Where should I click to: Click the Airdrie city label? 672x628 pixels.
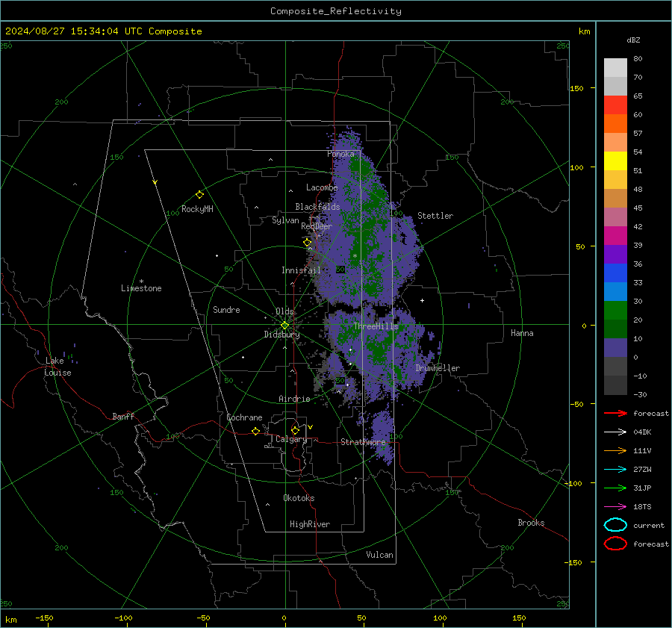point(294,399)
